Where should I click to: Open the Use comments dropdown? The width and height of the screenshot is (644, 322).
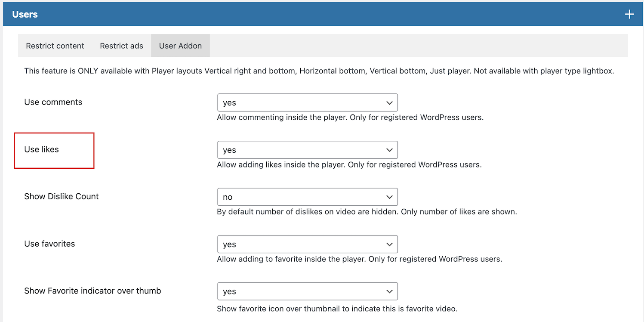click(x=307, y=103)
